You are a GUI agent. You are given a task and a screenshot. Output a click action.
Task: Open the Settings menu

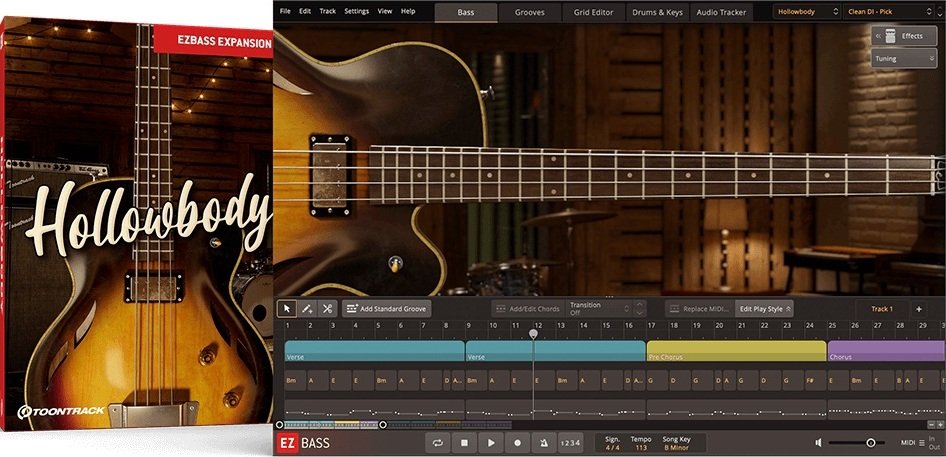coord(357,11)
